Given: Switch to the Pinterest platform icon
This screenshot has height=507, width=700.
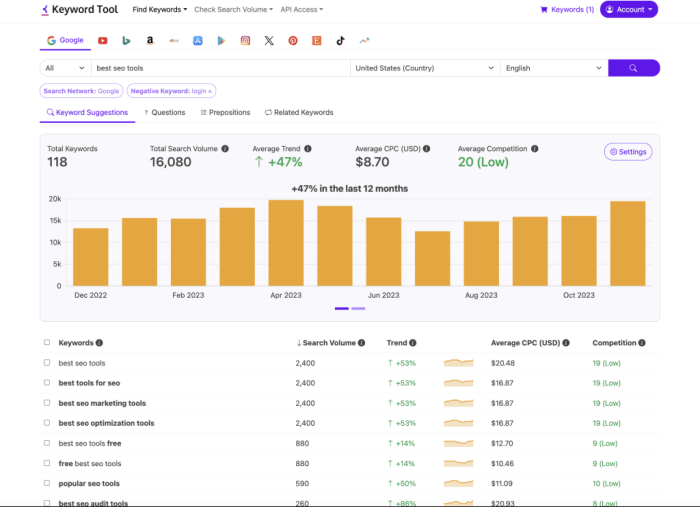Looking at the screenshot, I should (x=293, y=41).
